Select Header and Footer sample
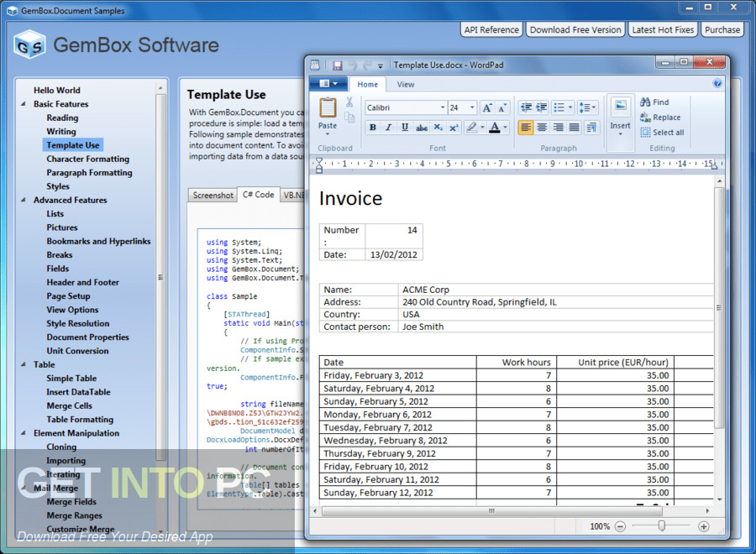Screen dimensions: 756x554 click(82, 282)
